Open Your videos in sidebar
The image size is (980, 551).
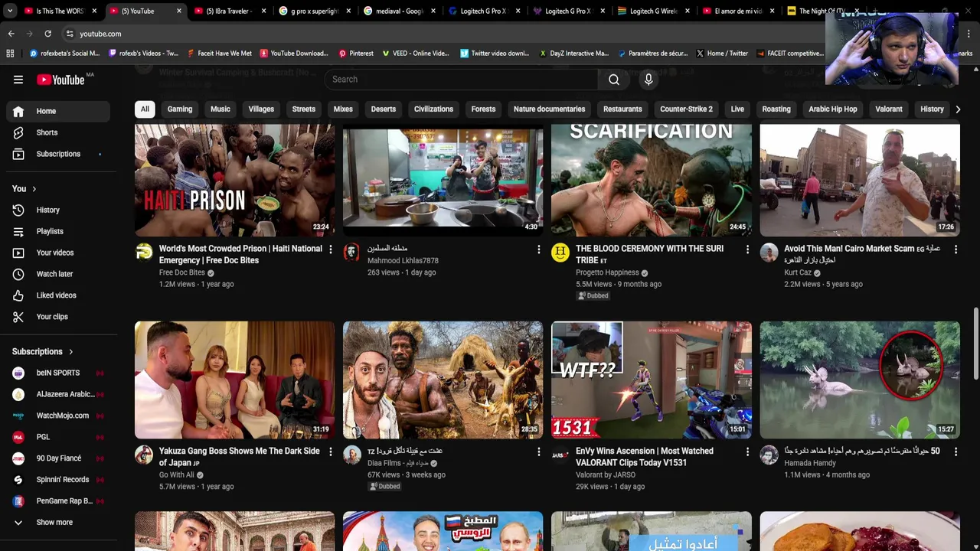(58, 253)
